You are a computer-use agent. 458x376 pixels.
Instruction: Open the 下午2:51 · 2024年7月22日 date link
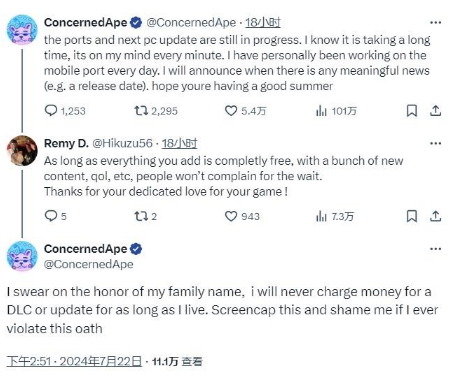pyautogui.click(x=74, y=361)
